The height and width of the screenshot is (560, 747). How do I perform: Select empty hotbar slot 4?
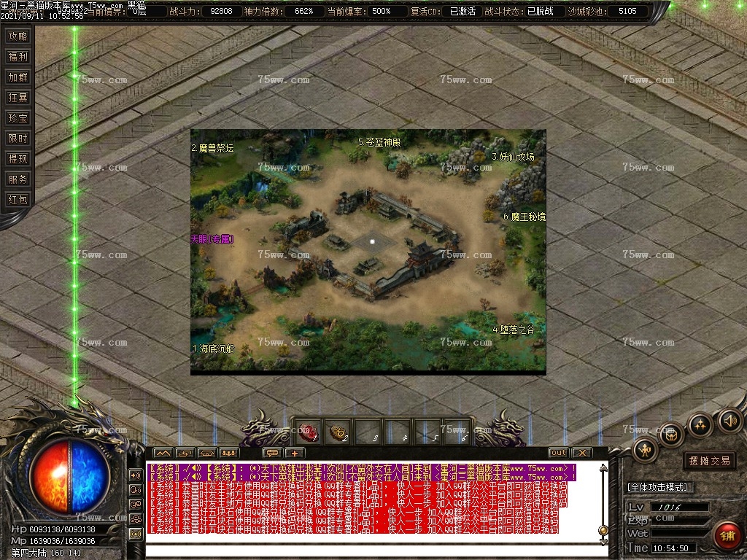(398, 432)
